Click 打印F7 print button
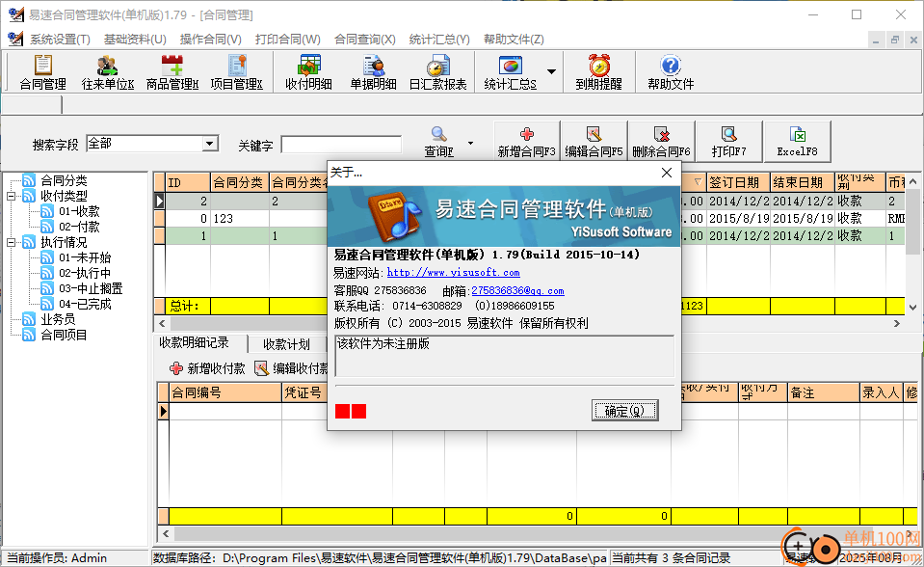Image resolution: width=924 pixels, height=567 pixels. (729, 142)
